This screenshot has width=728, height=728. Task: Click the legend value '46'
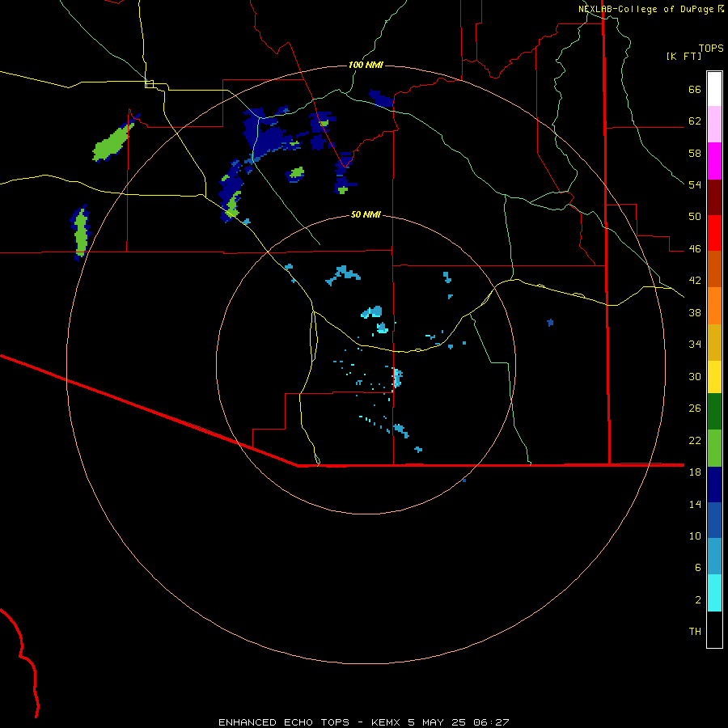coord(695,248)
